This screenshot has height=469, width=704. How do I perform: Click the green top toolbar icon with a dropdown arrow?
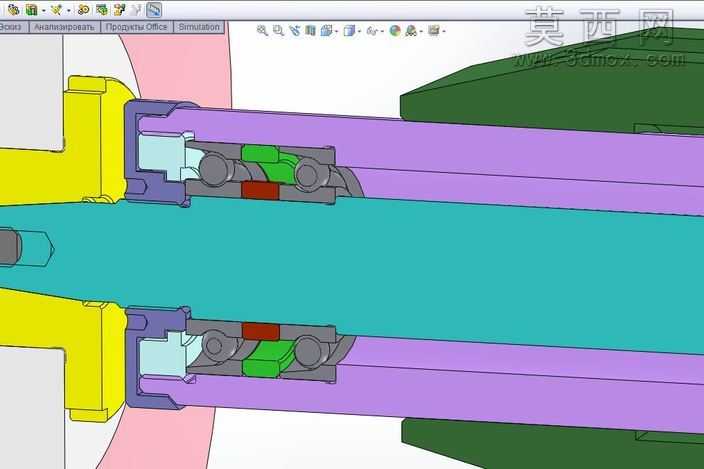31,9
